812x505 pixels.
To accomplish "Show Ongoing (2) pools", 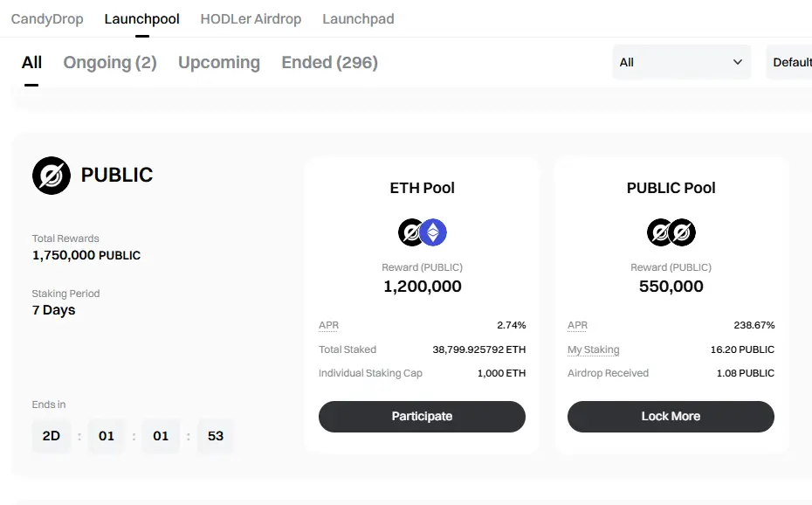I will [x=110, y=63].
